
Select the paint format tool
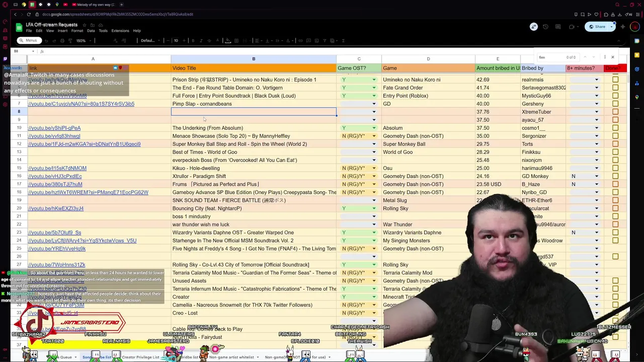[x=70, y=40]
